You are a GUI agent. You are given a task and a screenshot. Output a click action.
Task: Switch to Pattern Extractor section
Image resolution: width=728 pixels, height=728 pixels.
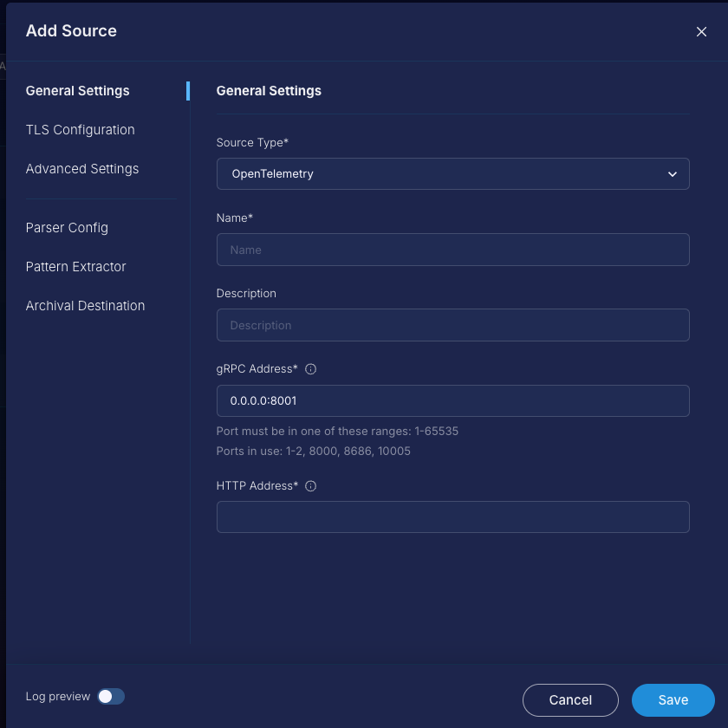coord(76,267)
